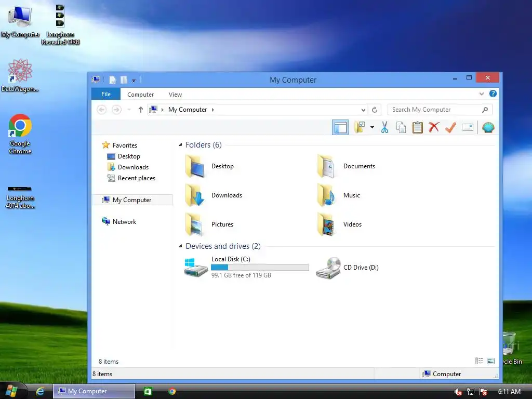The width and height of the screenshot is (532, 399).
Task: Refresh the My Computer view
Action: pyautogui.click(x=375, y=110)
